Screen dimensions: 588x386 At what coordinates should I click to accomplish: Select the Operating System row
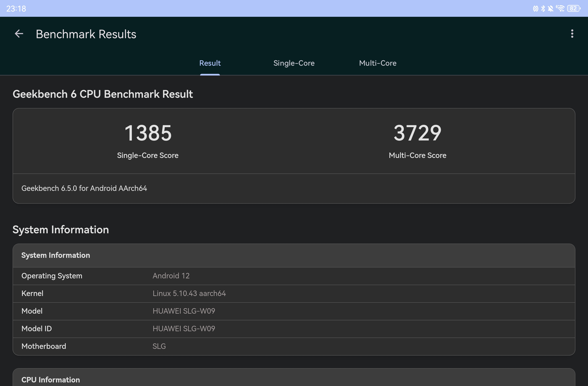(294, 276)
